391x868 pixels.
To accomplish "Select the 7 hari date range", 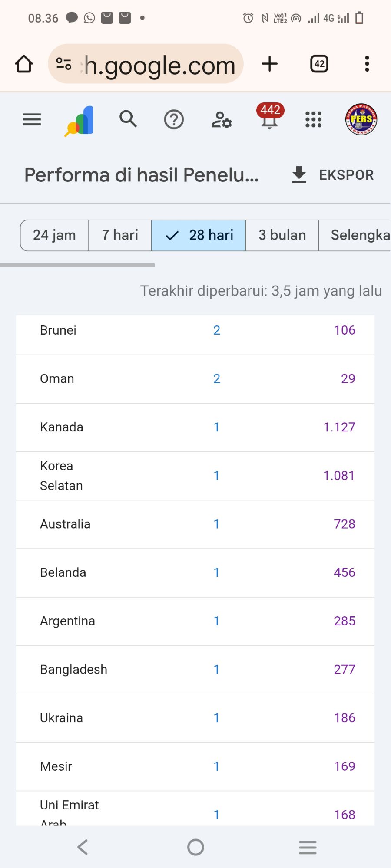I will pos(120,235).
